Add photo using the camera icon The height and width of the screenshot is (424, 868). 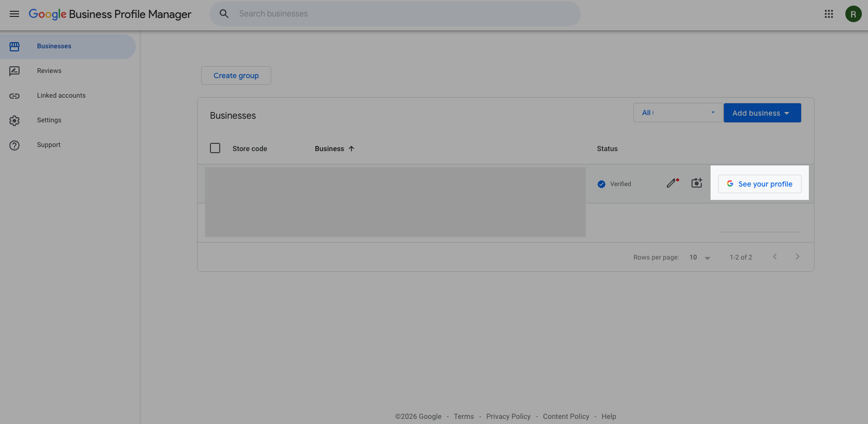tap(697, 183)
